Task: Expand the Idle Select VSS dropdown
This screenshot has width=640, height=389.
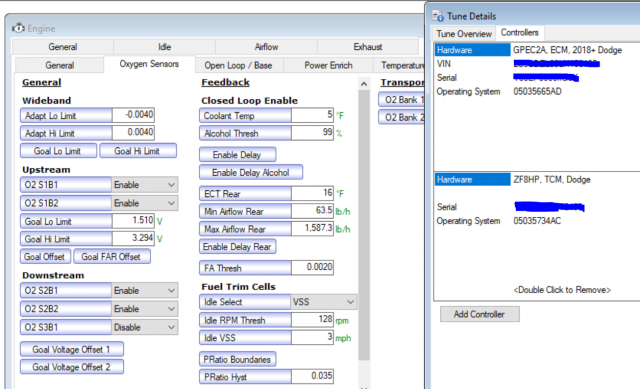Action: click(323, 302)
